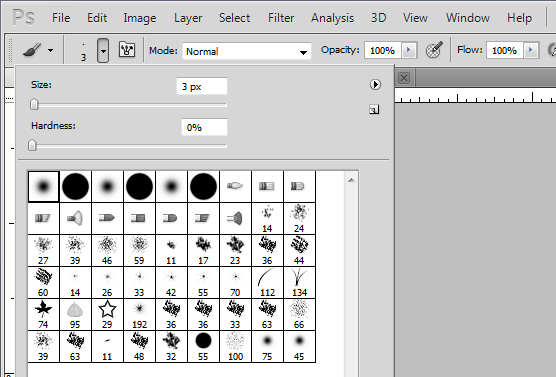Click the brush list scroll-up arrow
The height and width of the screenshot is (377, 556).
[351, 181]
